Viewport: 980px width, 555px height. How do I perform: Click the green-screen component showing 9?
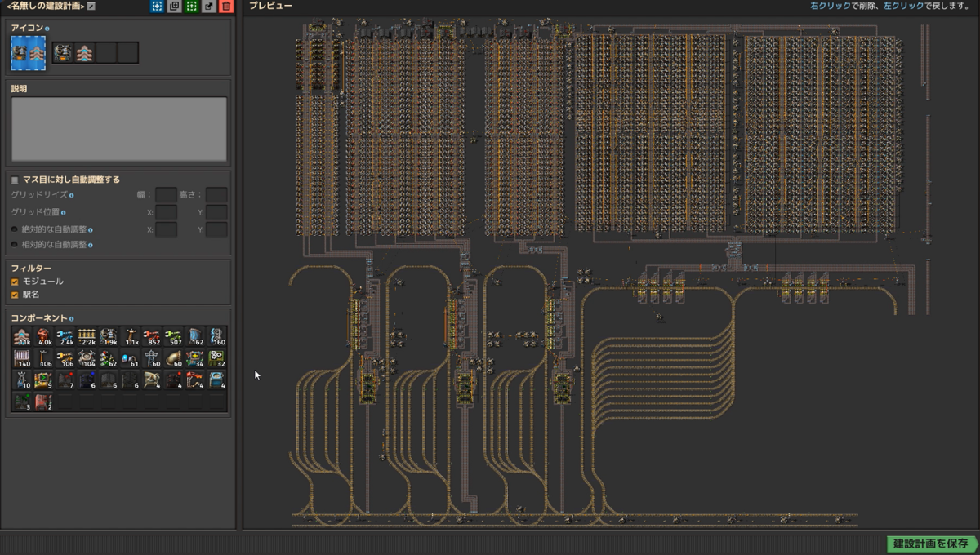click(x=44, y=380)
